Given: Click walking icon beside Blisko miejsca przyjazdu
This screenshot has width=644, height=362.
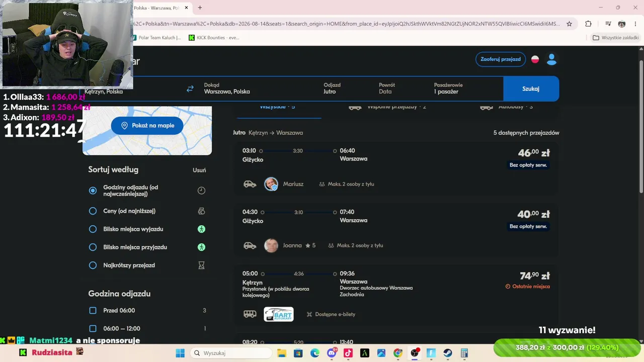Looking at the screenshot, I should click(201, 247).
